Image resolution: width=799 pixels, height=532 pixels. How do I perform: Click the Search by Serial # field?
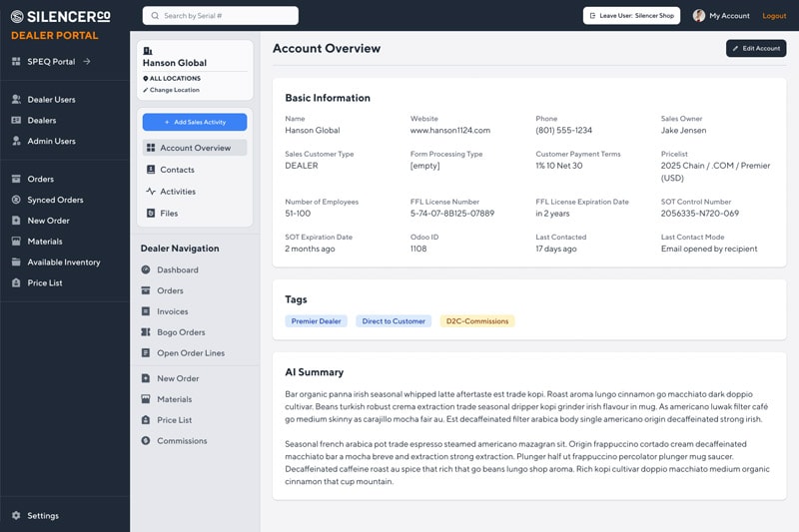(x=221, y=16)
